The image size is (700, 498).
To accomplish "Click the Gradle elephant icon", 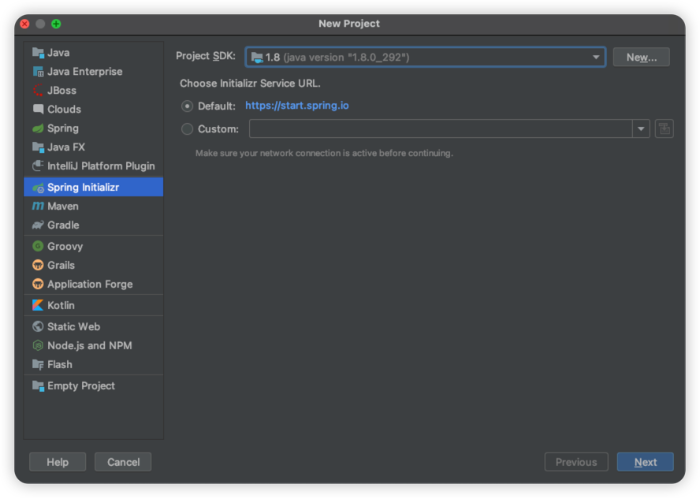I will click(38, 225).
